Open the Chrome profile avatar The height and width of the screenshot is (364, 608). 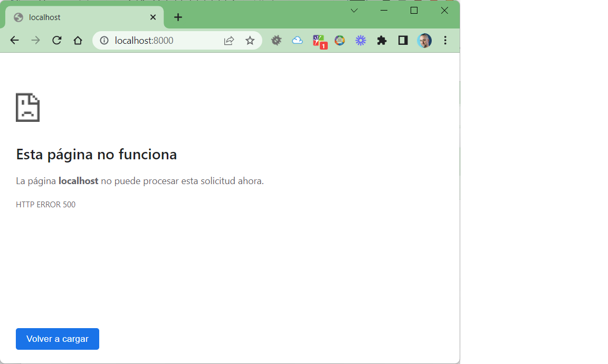(x=424, y=40)
